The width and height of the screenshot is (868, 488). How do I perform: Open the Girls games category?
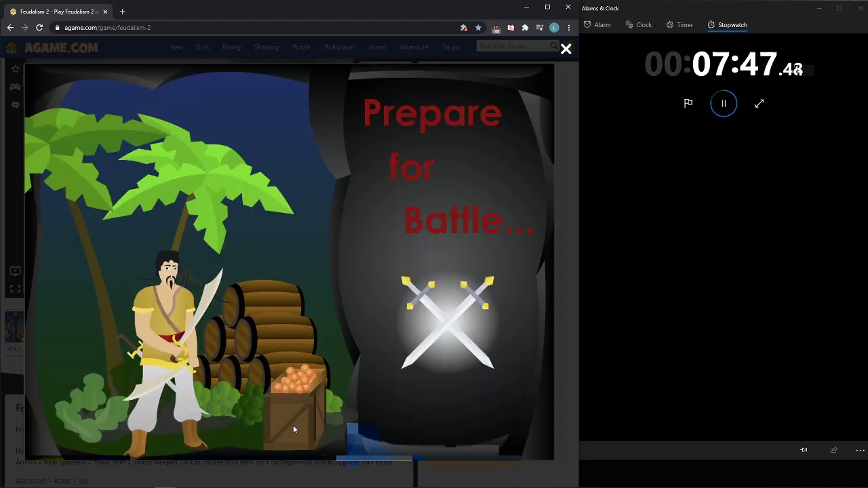tap(202, 47)
